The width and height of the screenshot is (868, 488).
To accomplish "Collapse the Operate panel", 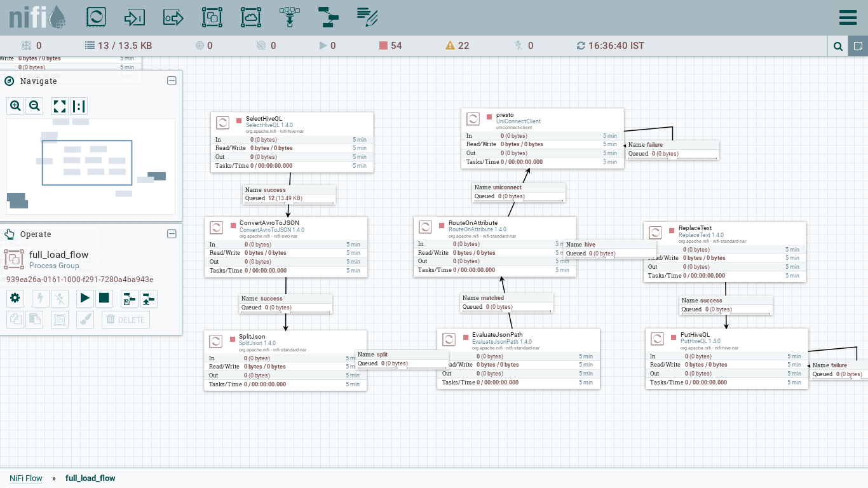I will 171,234.
